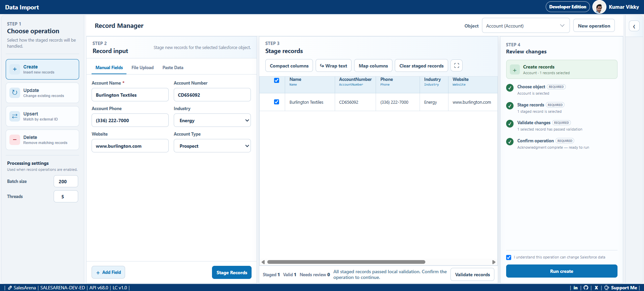Click the Map columns button
Image resolution: width=644 pixels, height=291 pixels.
point(373,66)
